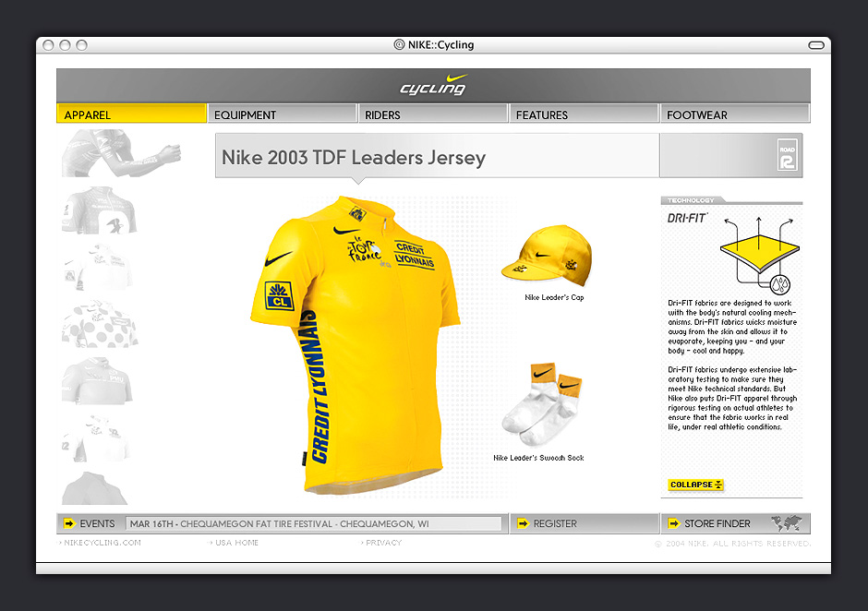
Task: Follow the USA HOME link
Action: coord(236,543)
